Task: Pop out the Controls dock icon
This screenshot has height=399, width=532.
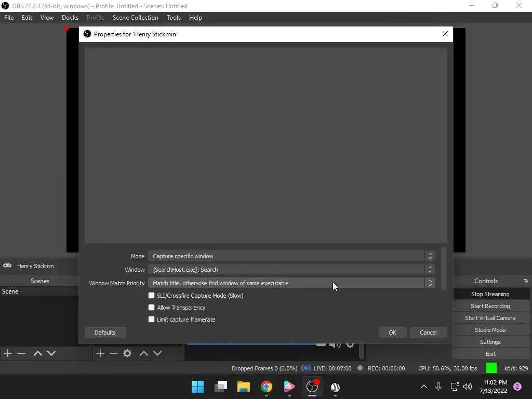Action: (526, 281)
